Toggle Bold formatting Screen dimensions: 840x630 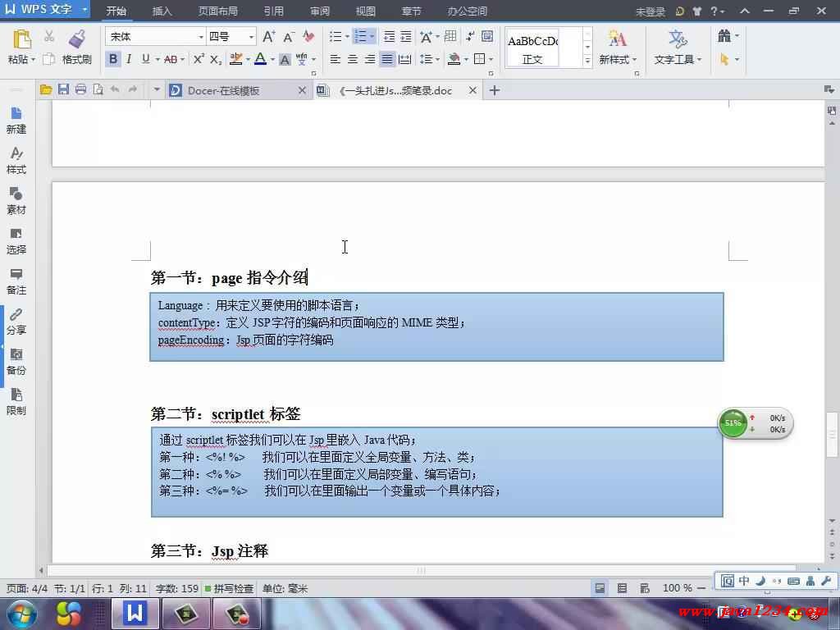(113, 59)
